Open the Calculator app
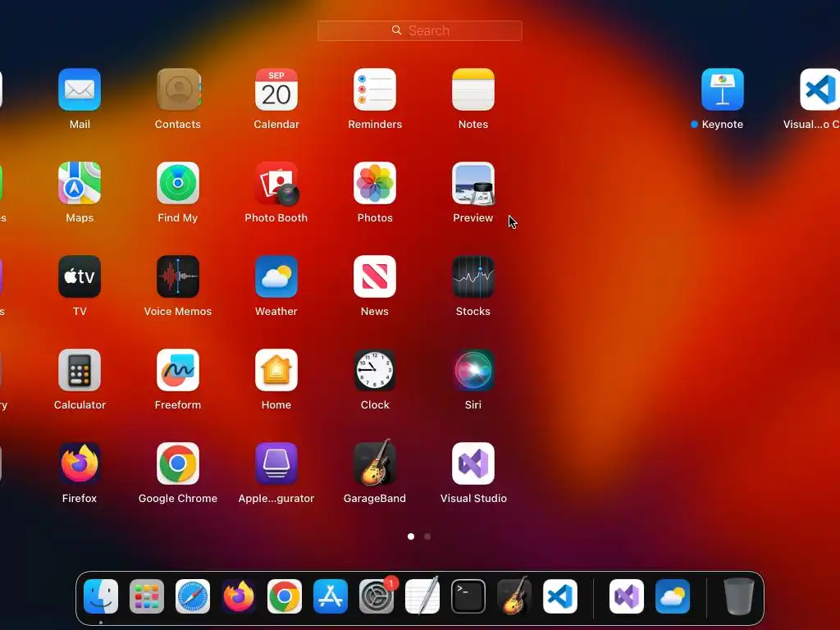 click(x=80, y=370)
